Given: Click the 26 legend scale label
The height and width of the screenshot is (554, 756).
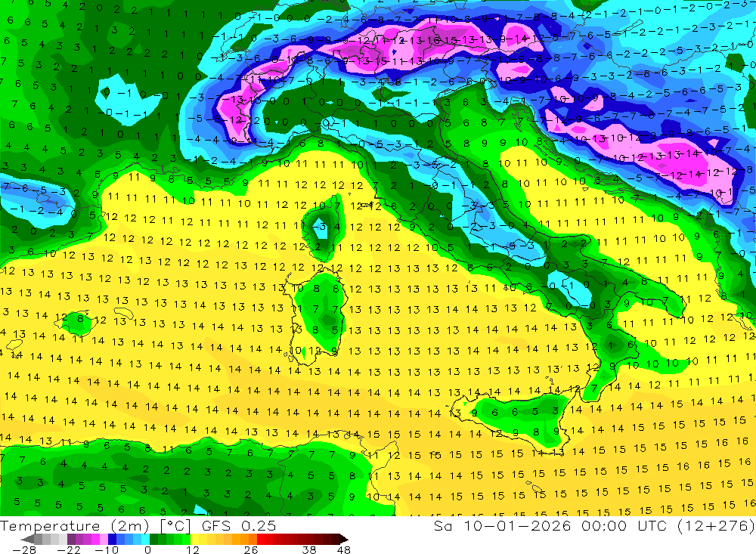Looking at the screenshot, I should 251,549.
